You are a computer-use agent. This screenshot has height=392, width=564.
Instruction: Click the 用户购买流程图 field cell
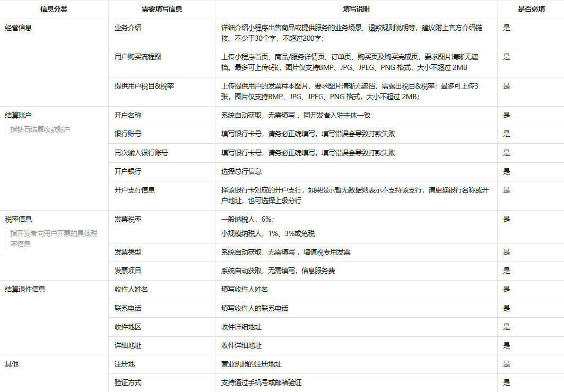[x=138, y=57]
